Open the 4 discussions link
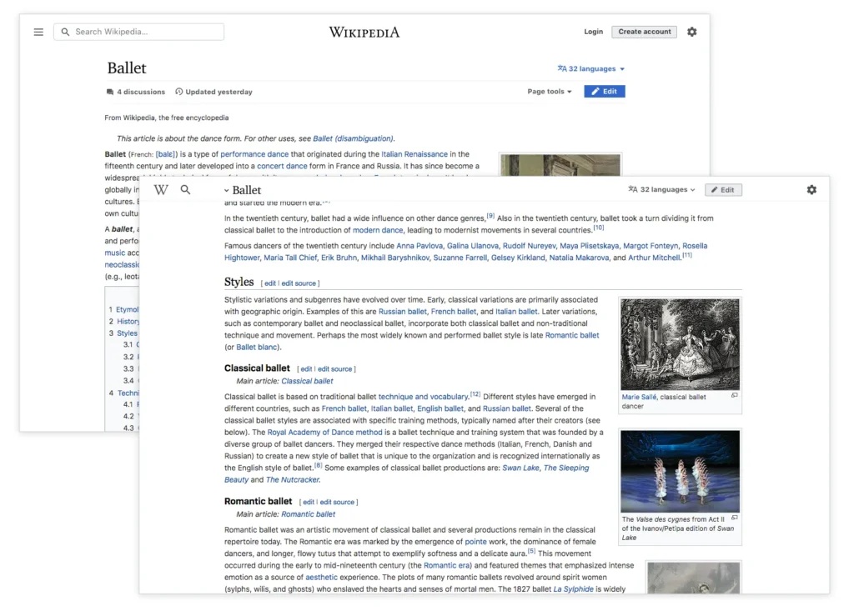This screenshot has height=616, width=854. pos(136,92)
